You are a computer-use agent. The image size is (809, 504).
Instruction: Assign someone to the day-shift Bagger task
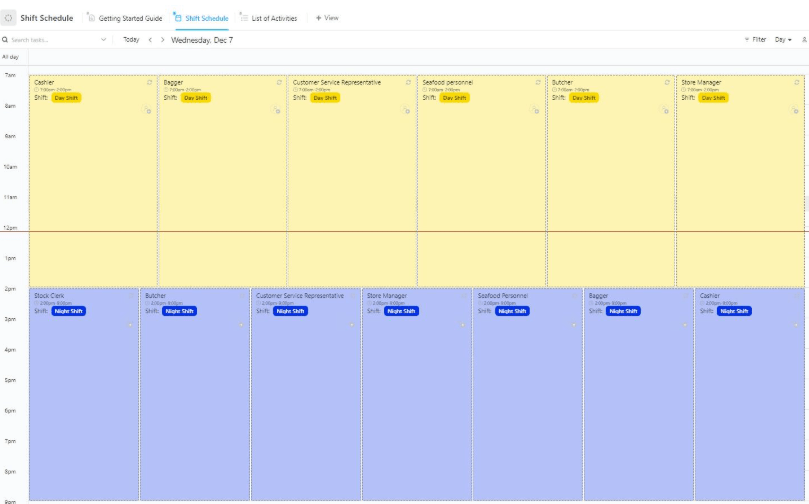pyautogui.click(x=277, y=109)
